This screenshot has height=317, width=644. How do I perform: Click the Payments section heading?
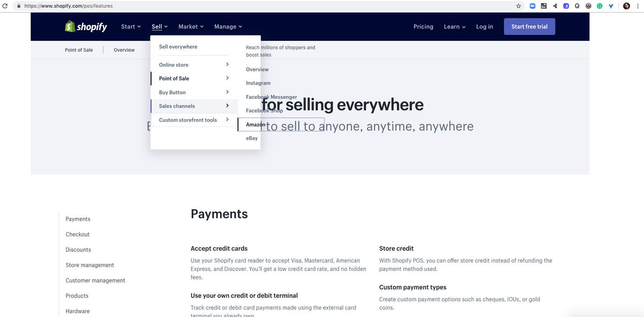219,214
